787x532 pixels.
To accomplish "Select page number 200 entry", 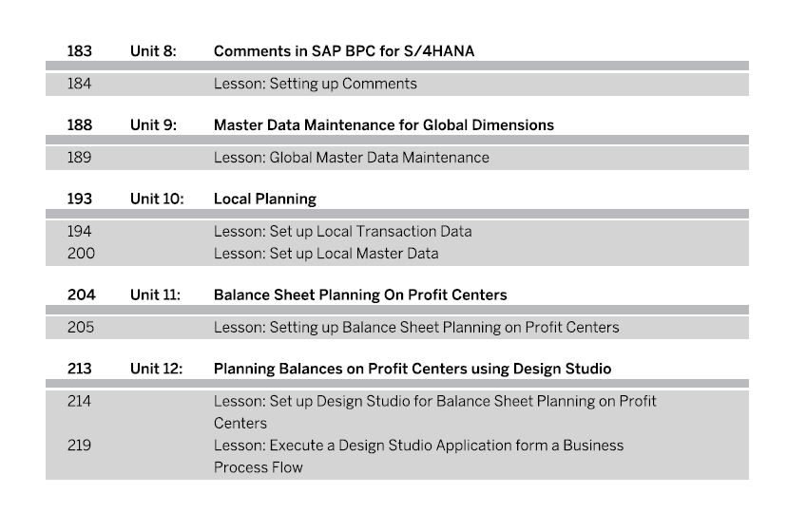I will point(81,253).
